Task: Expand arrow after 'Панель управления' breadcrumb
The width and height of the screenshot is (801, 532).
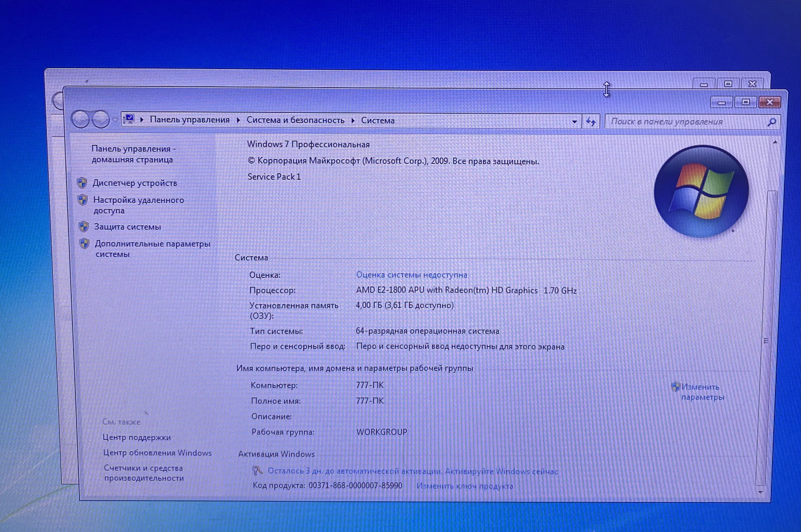Action: [238, 120]
